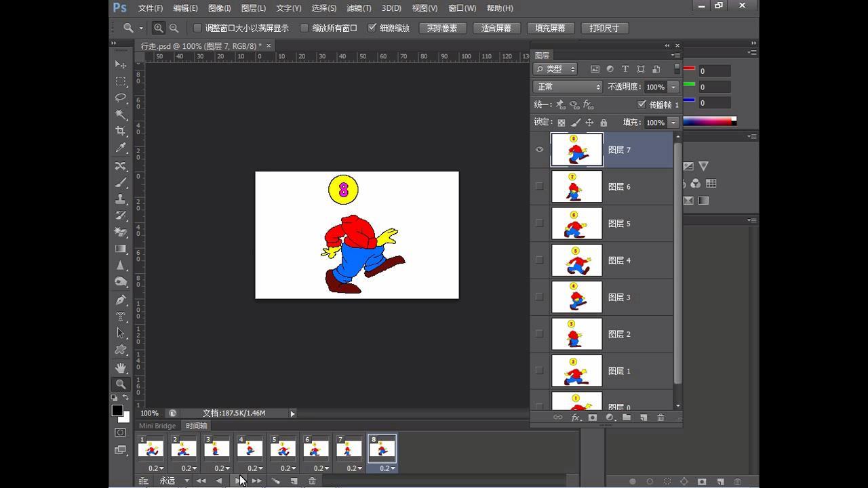Select the Horizontal Type tool
The image size is (868, 488).
pyautogui.click(x=121, y=317)
